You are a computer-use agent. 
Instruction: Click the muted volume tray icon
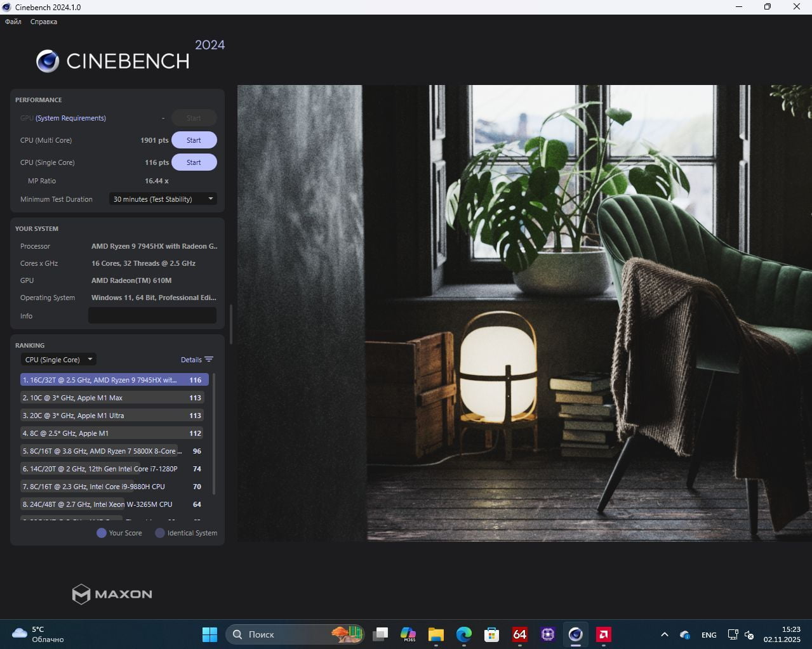point(749,634)
